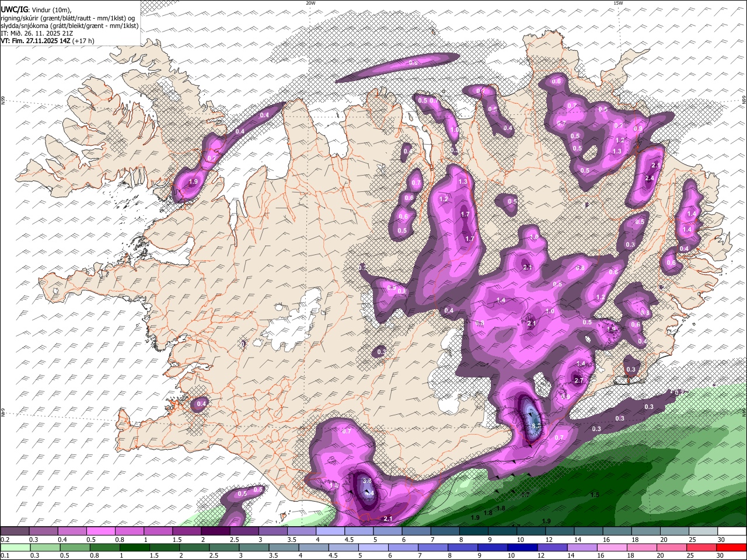Click the 0.2 label in the upper legend
The image size is (747, 560).
click(x=5, y=540)
